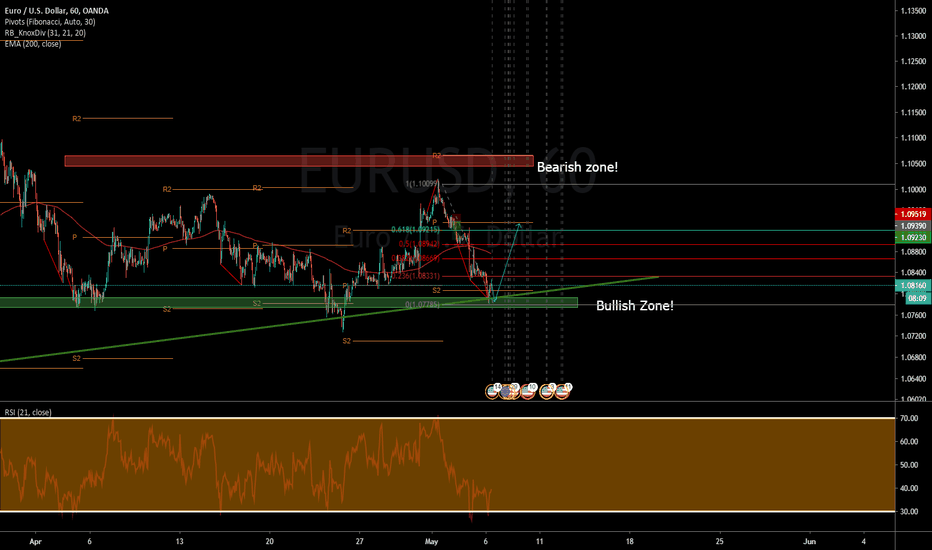
Task: Click the 25 date on time axis
Action: pos(719,541)
